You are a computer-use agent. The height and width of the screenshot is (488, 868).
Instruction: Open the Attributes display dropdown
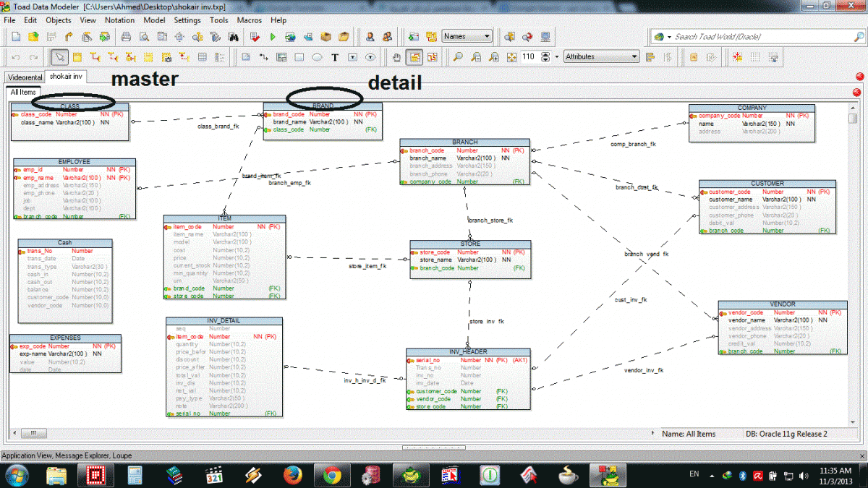[602, 56]
